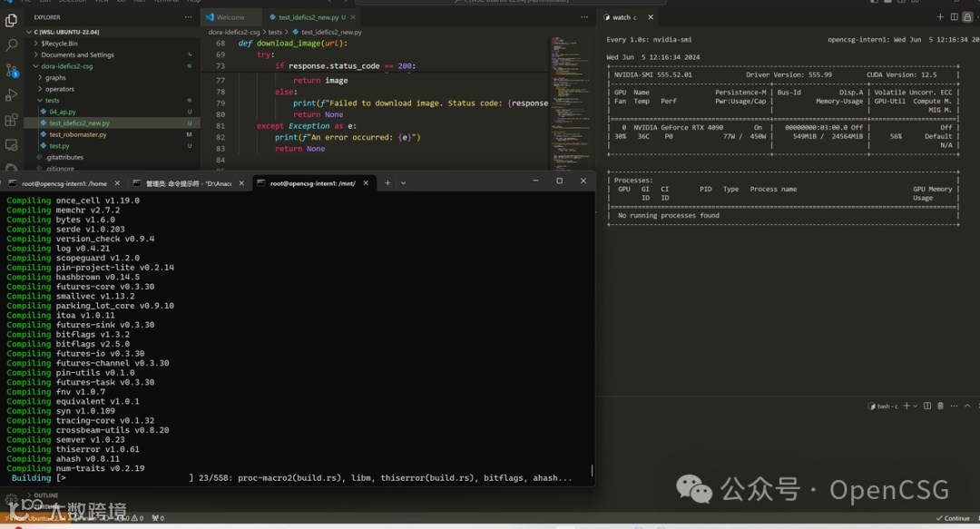Open the Extensions view in activity bar
This screenshot has width=980, height=529.
tap(11, 120)
